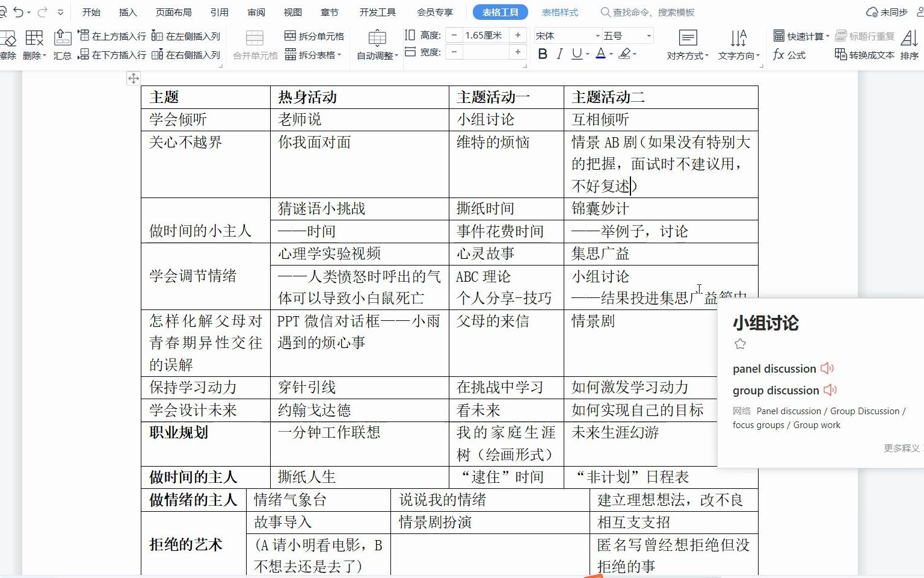Viewport: 924px width, 578px height.
Task: Open the 拆分表格 dropdown
Action: [x=313, y=55]
